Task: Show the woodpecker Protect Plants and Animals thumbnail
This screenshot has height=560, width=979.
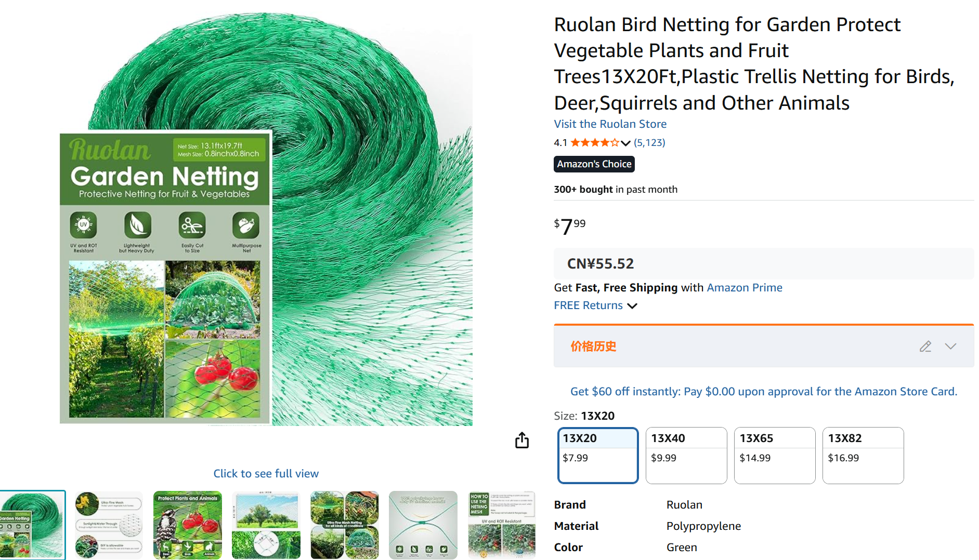Action: click(188, 525)
